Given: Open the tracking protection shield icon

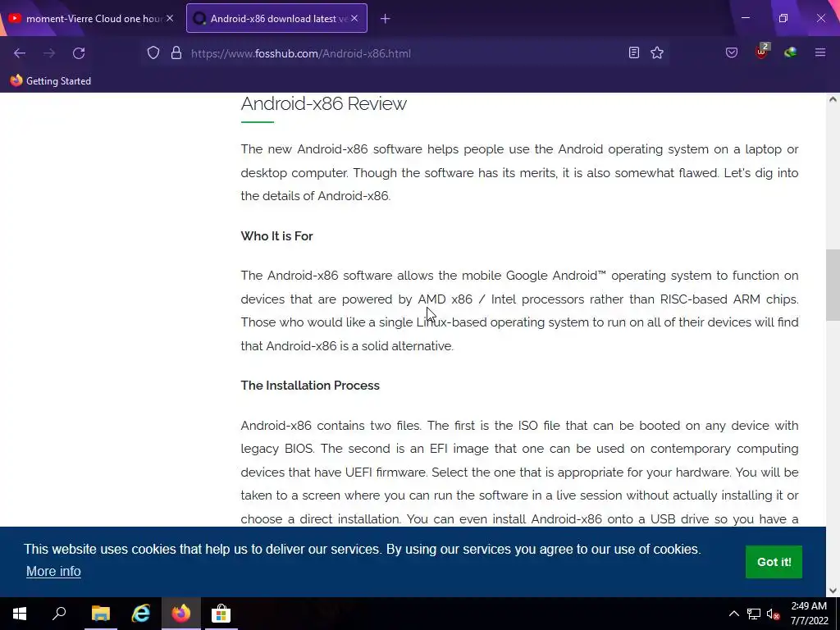Looking at the screenshot, I should [153, 53].
